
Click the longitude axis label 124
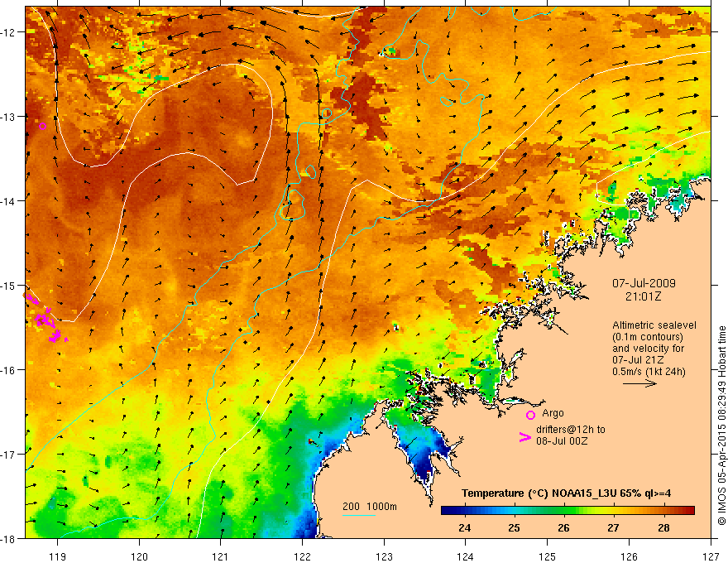click(x=466, y=556)
